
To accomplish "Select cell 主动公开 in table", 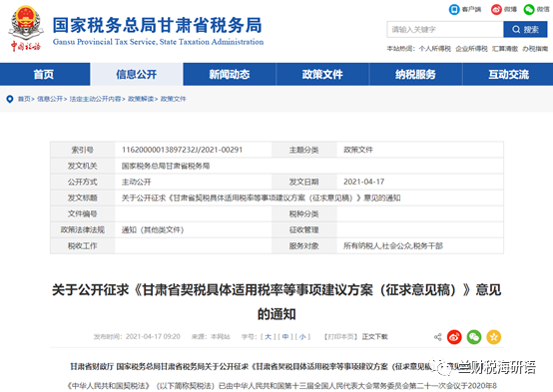I will pos(136,182).
